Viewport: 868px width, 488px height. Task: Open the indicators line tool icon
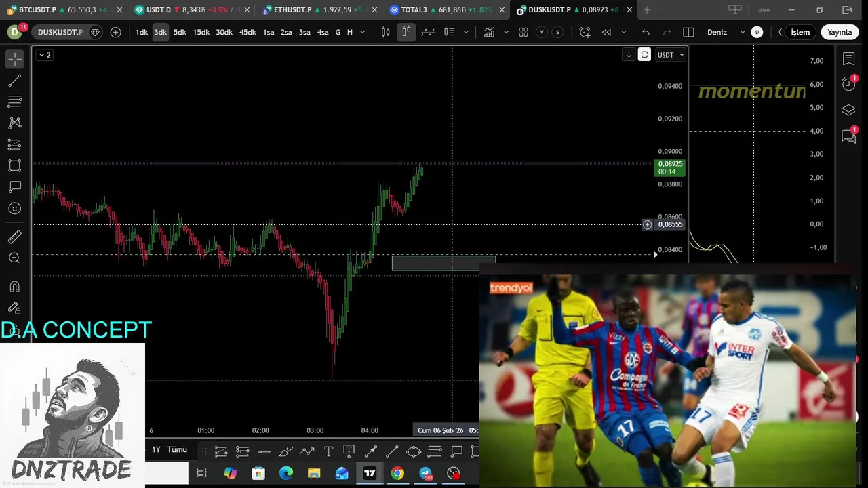coord(427,32)
